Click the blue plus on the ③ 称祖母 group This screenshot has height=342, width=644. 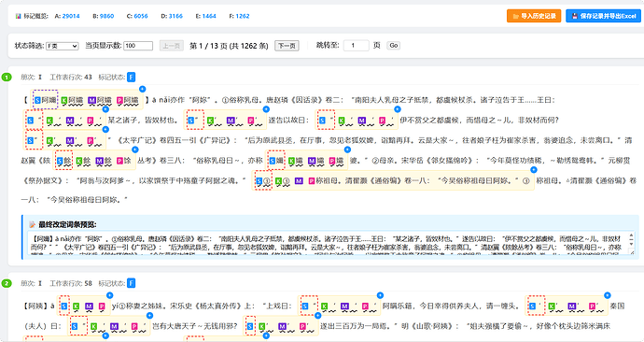[x=534, y=169]
